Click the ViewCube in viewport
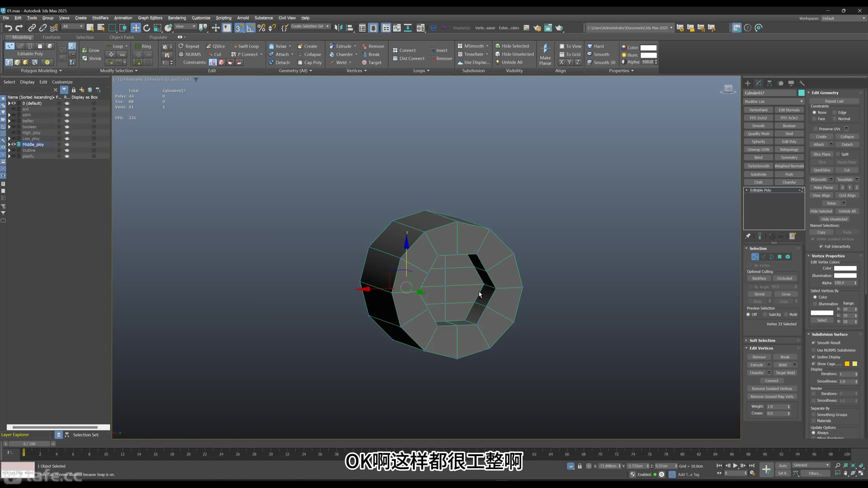The width and height of the screenshot is (868, 488). pyautogui.click(x=728, y=89)
